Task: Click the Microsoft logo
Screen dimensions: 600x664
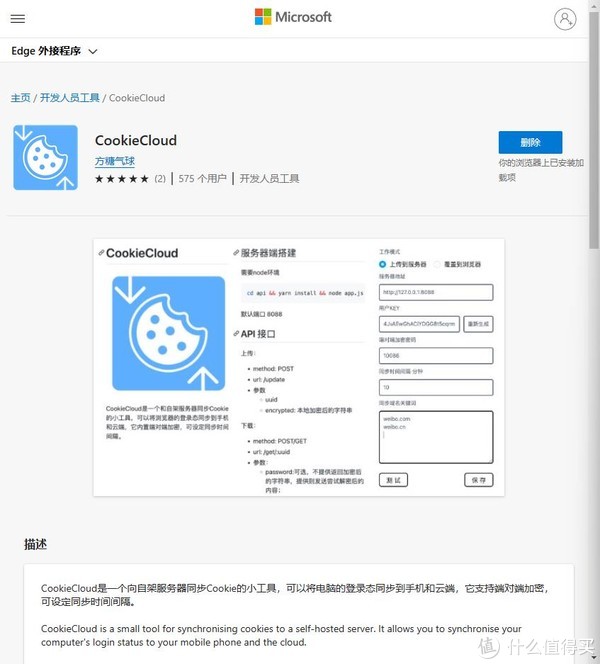Action: click(x=293, y=17)
